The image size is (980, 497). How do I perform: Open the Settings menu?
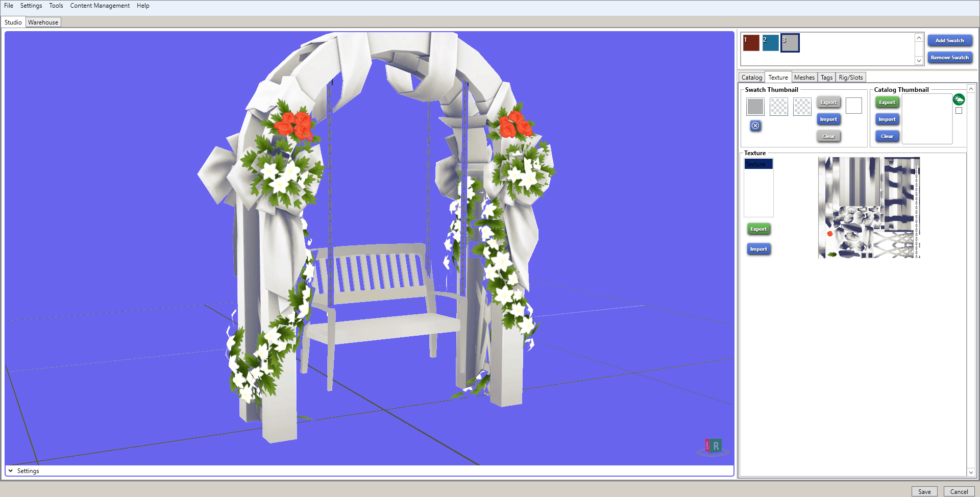click(31, 6)
